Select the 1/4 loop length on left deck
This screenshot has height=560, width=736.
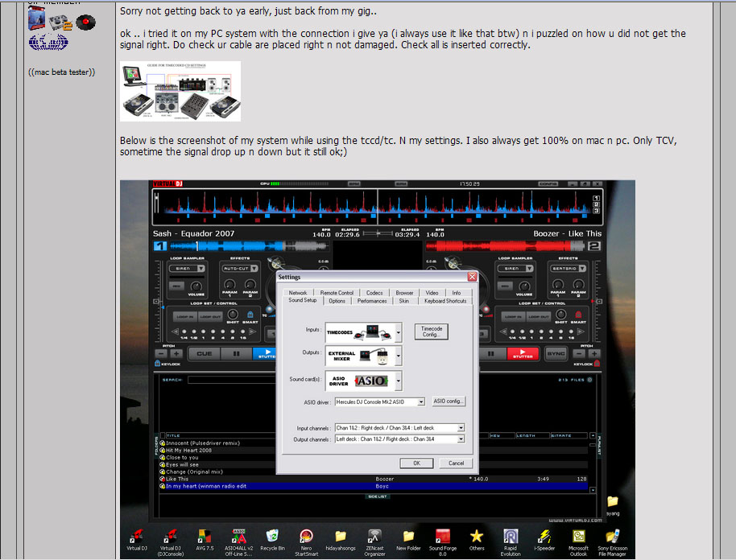(x=184, y=332)
